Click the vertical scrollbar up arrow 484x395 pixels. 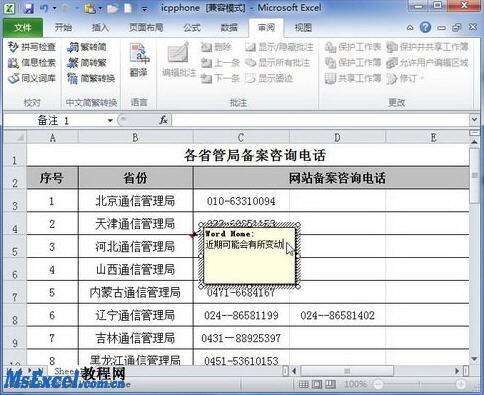pyautogui.click(x=475, y=141)
